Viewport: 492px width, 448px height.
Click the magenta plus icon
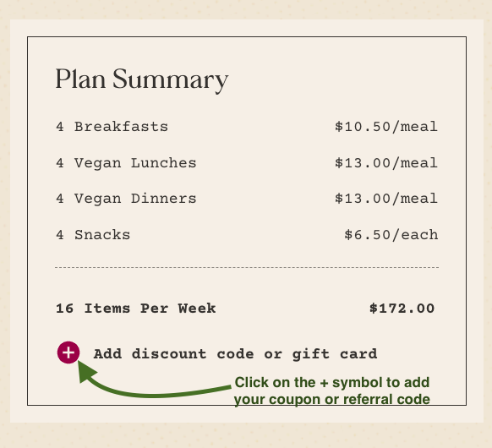point(68,352)
